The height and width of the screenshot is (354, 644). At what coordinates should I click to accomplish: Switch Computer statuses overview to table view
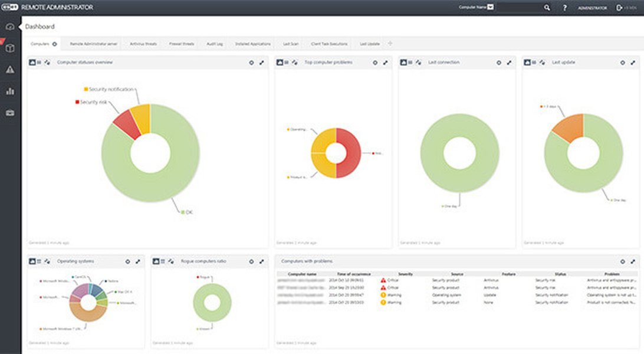[39, 63]
